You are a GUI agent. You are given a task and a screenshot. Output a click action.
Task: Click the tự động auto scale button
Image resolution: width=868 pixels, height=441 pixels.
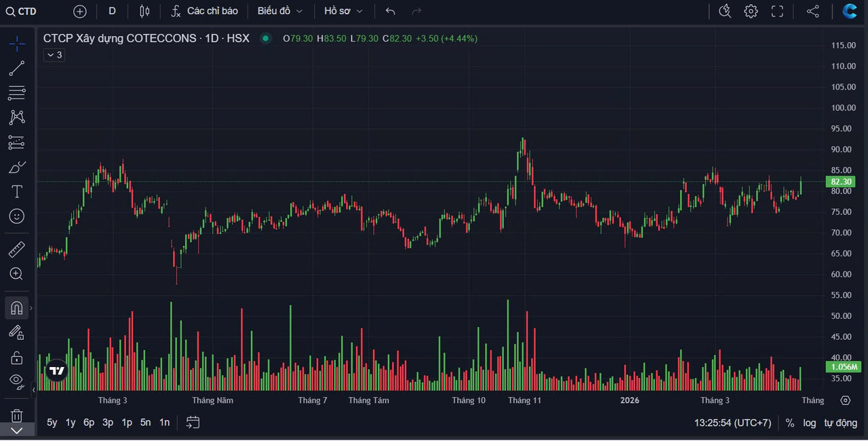click(841, 423)
